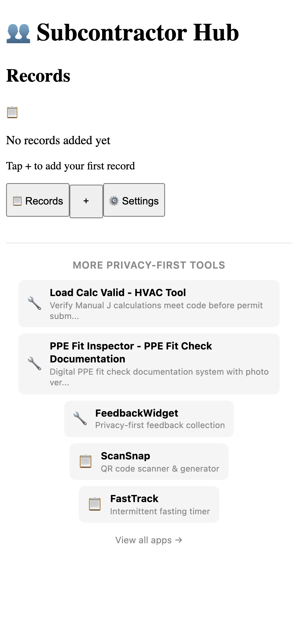Select the clipboard icon inside Records tab
Image resolution: width=298 pixels, height=644 pixels.
pyautogui.click(x=17, y=201)
